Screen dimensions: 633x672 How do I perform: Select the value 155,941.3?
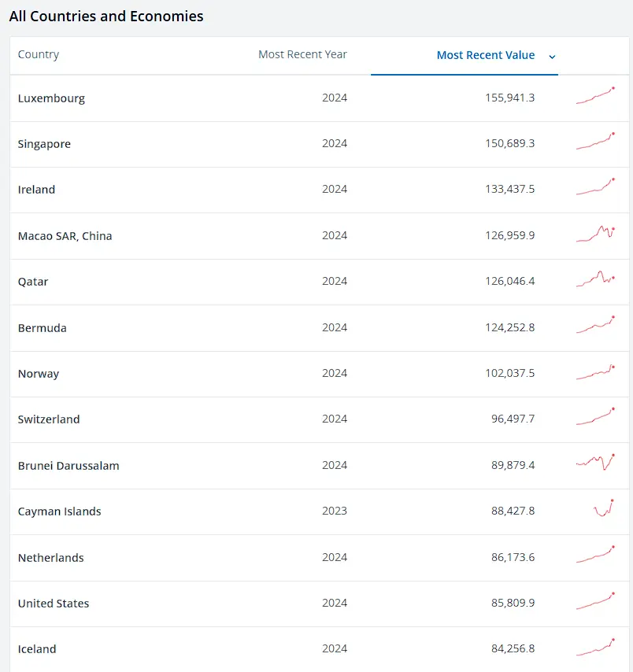click(x=510, y=98)
